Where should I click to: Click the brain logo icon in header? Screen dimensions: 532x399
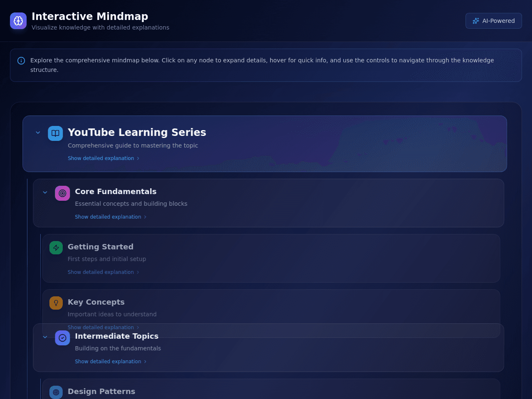point(18,21)
